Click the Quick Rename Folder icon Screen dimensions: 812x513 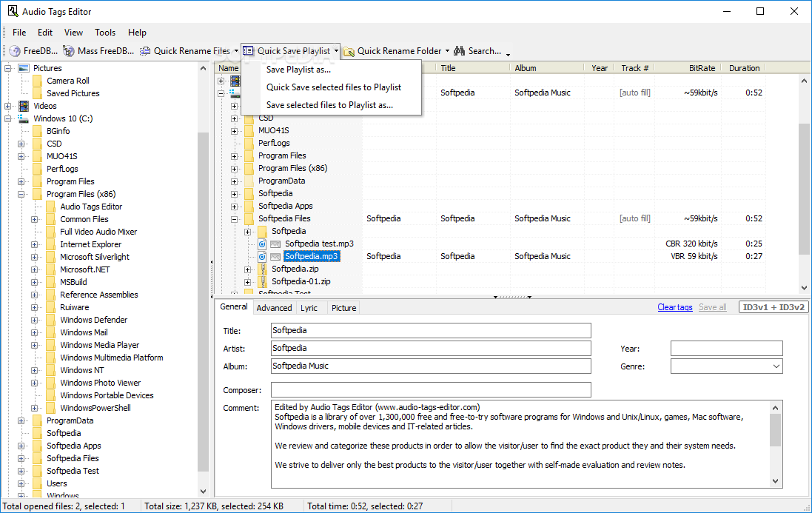(x=349, y=51)
